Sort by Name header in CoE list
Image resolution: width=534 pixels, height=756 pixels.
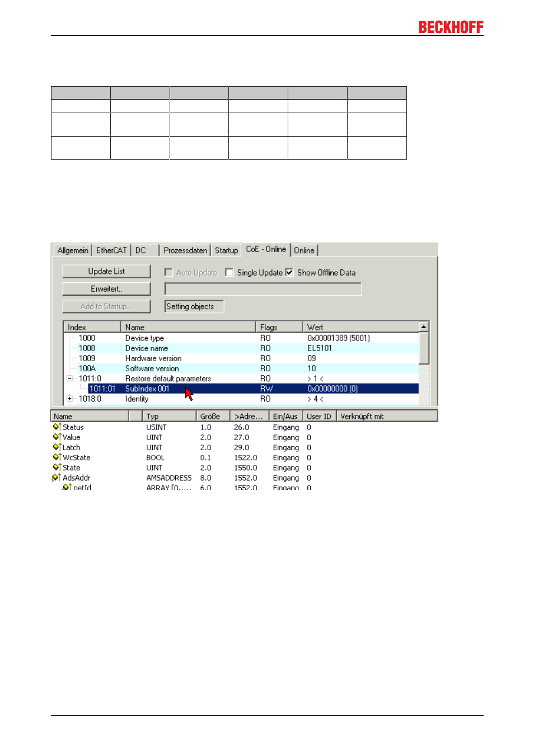coord(188,327)
